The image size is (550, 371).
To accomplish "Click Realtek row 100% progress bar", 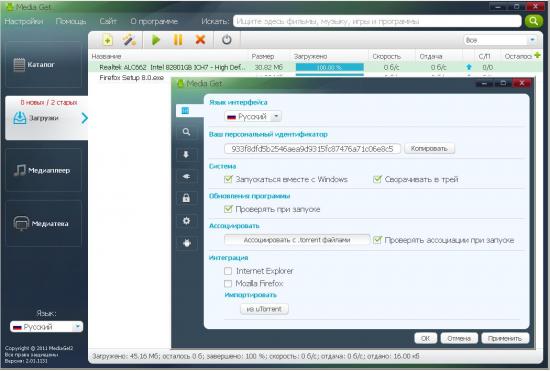I will [x=329, y=67].
